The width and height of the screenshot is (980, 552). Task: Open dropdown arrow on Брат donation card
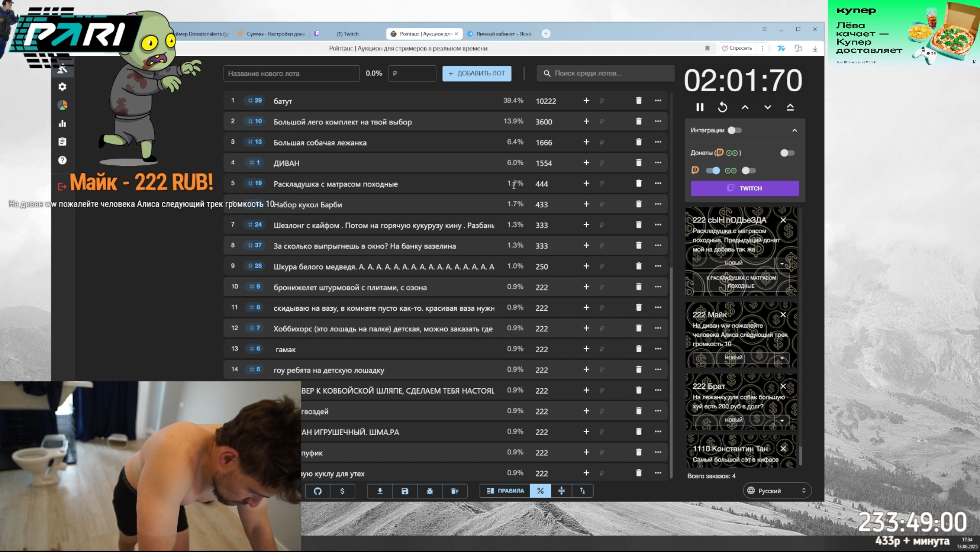[x=782, y=421]
